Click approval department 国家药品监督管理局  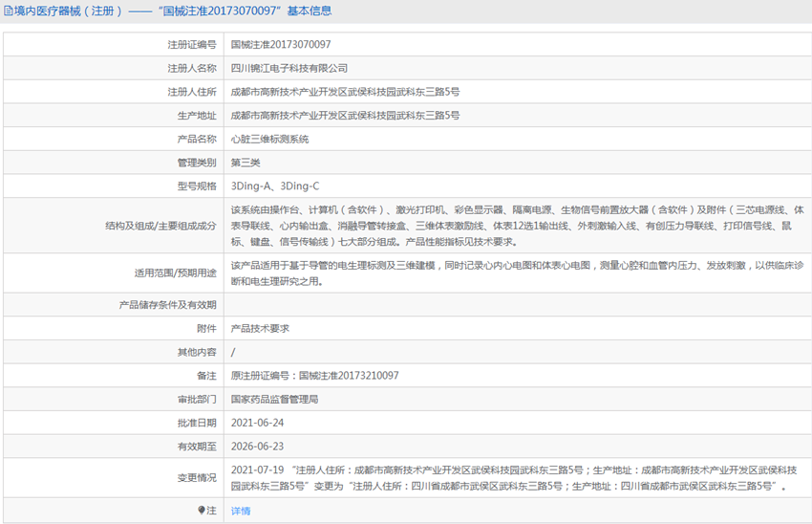(274, 399)
